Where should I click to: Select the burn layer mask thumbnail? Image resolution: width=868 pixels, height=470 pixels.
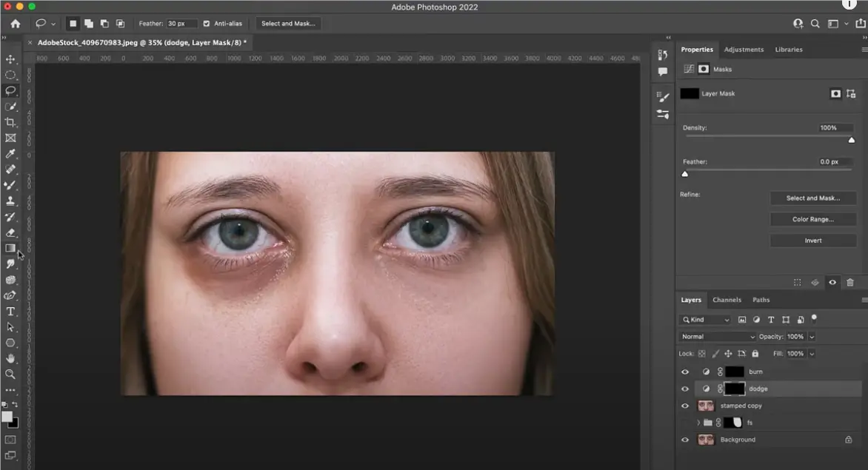735,372
